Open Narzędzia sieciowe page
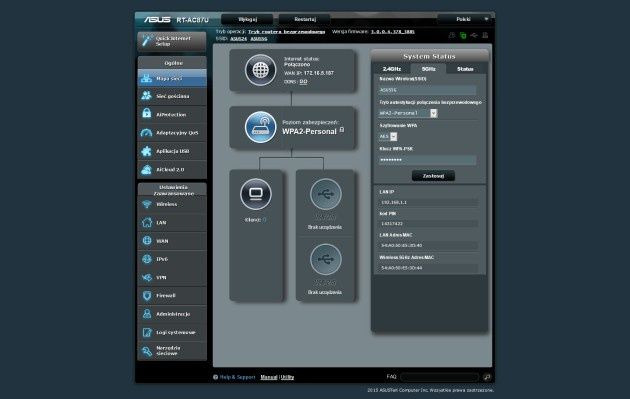Screen dimensions: 630x399 pyautogui.click(x=172, y=351)
